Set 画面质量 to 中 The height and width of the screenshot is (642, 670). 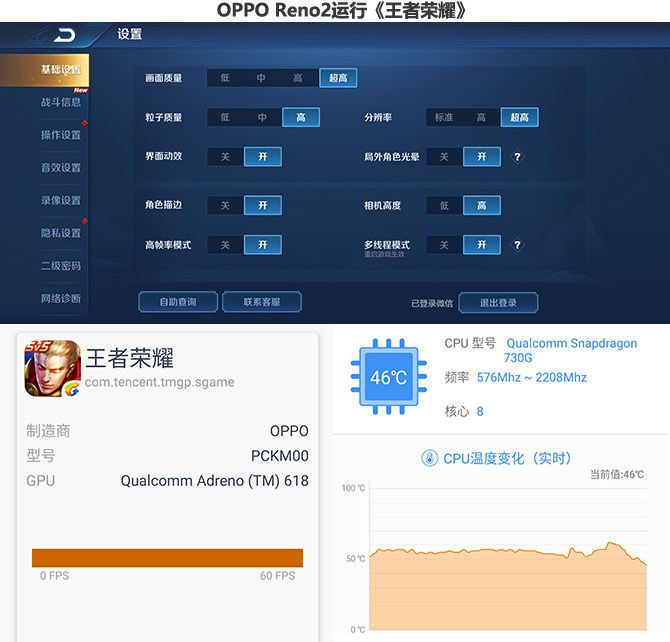pos(261,78)
